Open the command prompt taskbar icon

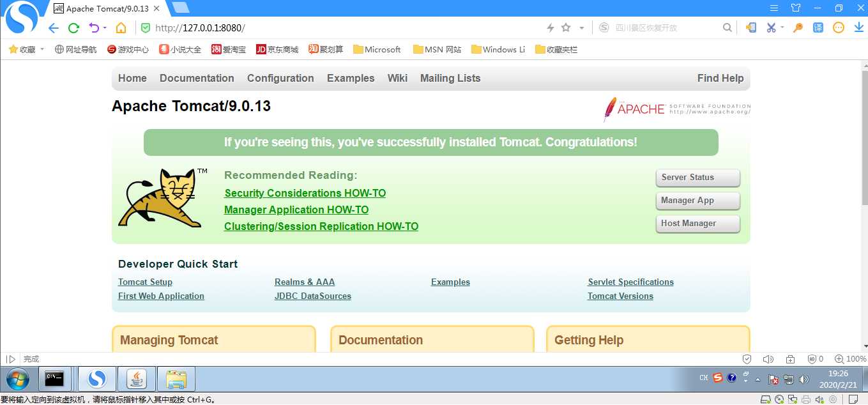[x=54, y=379]
